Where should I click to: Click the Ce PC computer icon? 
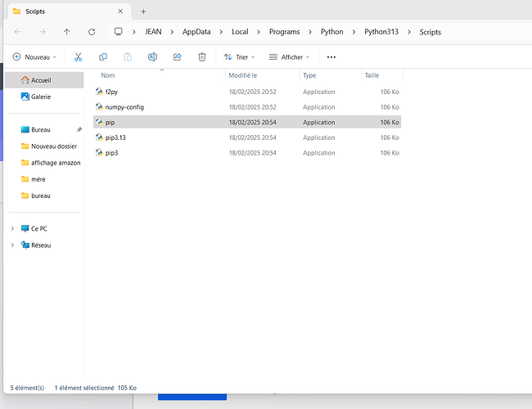click(x=25, y=228)
